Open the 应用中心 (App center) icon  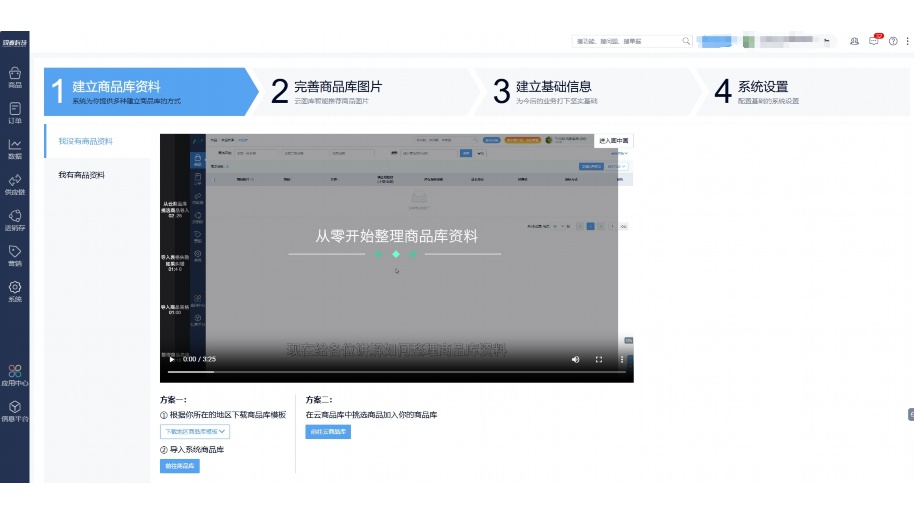pos(15,374)
